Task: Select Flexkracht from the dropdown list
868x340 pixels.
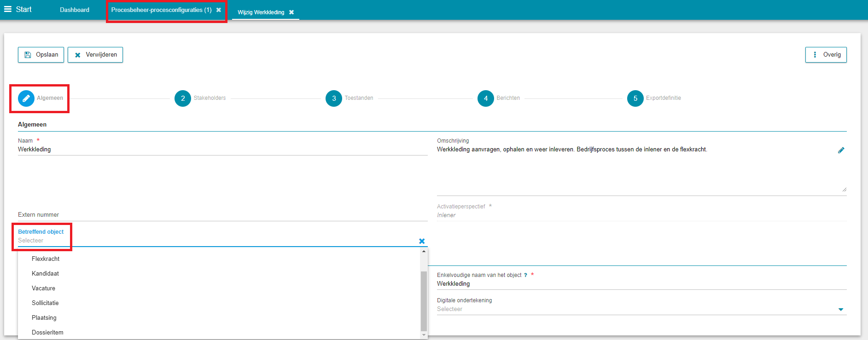Action: (46, 259)
